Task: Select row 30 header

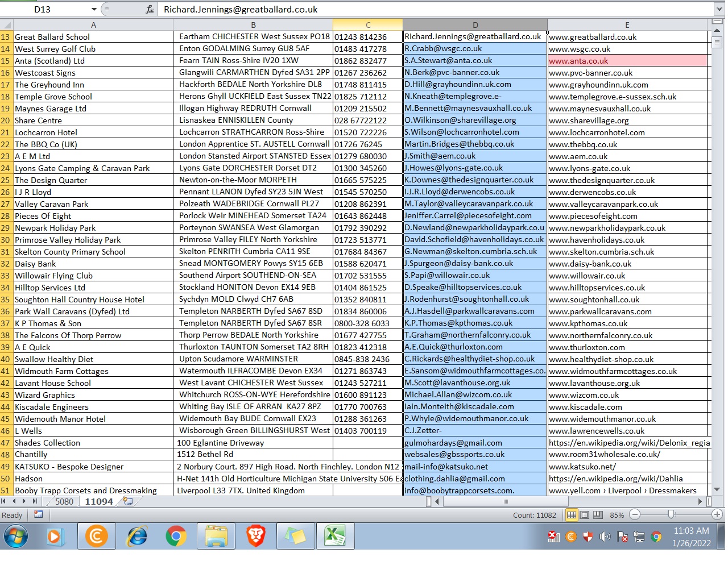Action: click(6, 239)
